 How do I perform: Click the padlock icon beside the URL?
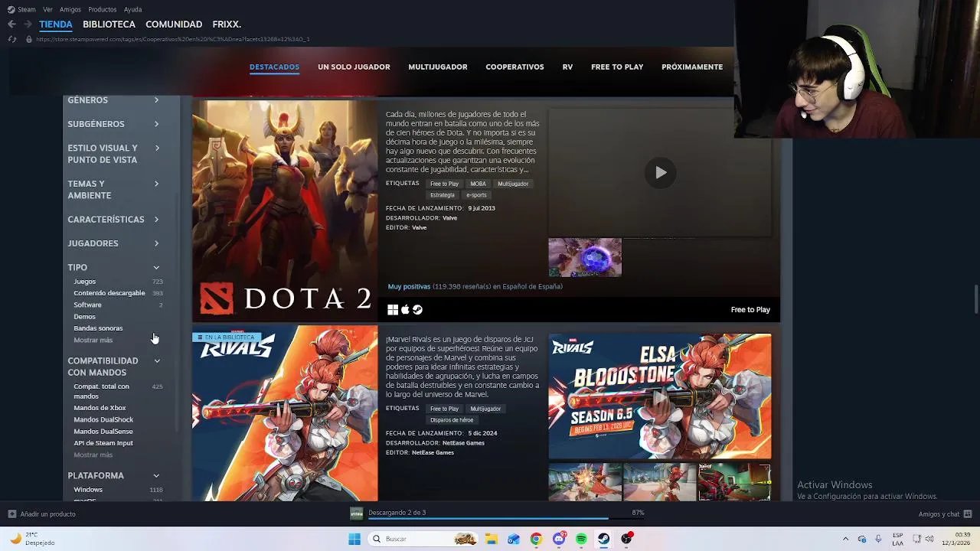pos(28,39)
